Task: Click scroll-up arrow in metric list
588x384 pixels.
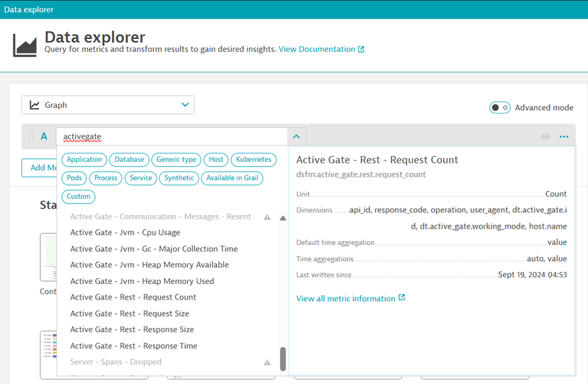Action: [x=283, y=218]
